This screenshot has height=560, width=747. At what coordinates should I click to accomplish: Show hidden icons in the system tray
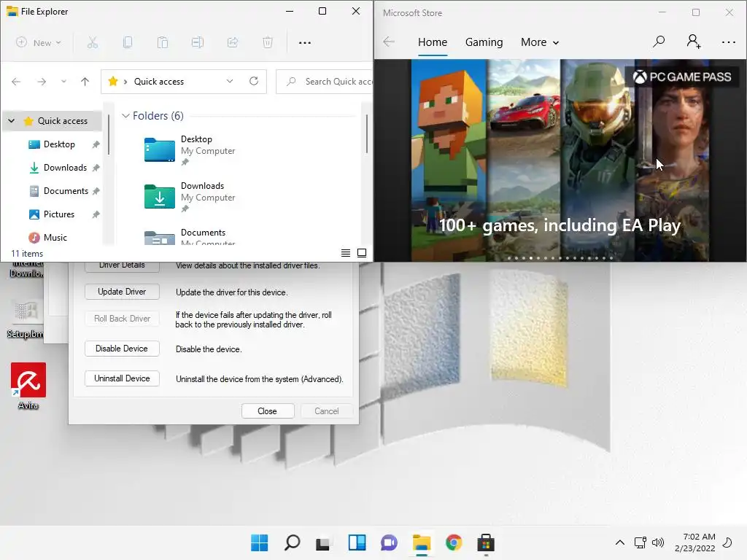[620, 542]
